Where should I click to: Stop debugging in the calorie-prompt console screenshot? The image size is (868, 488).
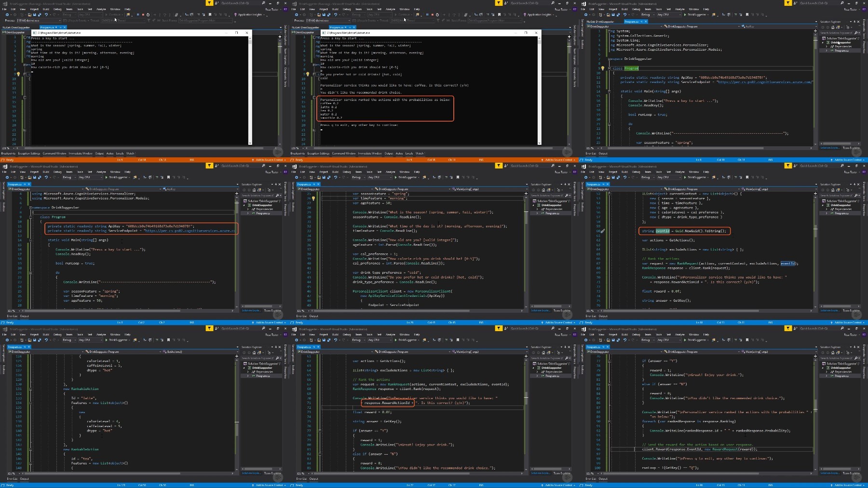143,14
